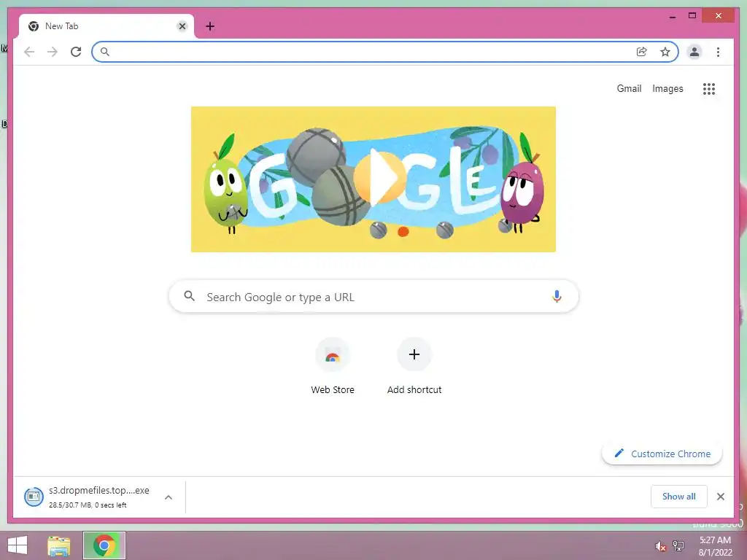Open Chrome's three-dot menu
The height and width of the screenshot is (560, 747).
[718, 52]
